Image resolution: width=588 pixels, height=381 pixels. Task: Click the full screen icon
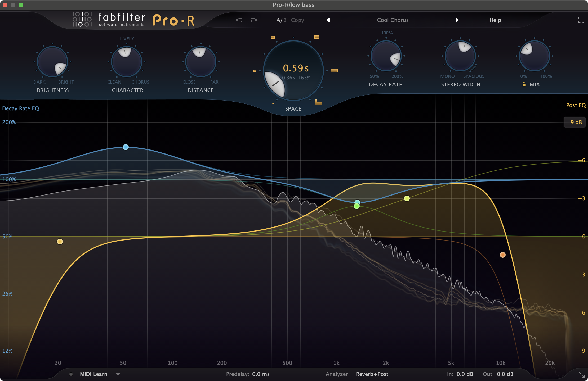tap(581, 20)
